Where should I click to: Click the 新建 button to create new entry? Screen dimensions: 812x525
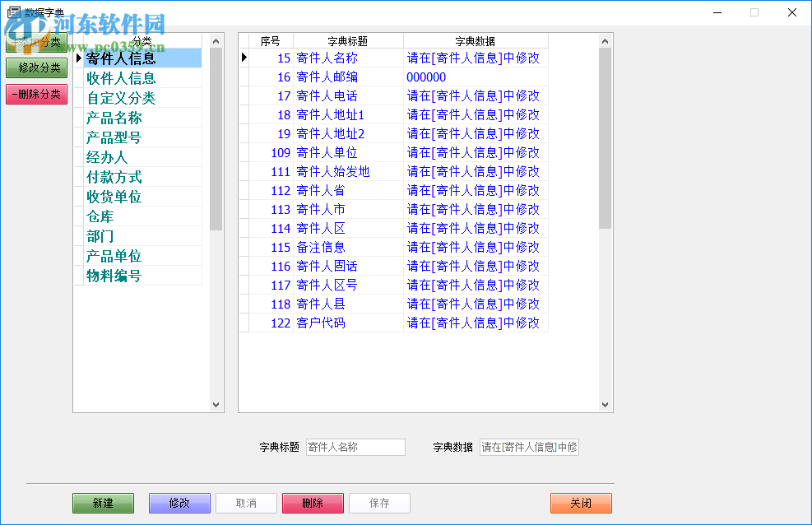103,503
